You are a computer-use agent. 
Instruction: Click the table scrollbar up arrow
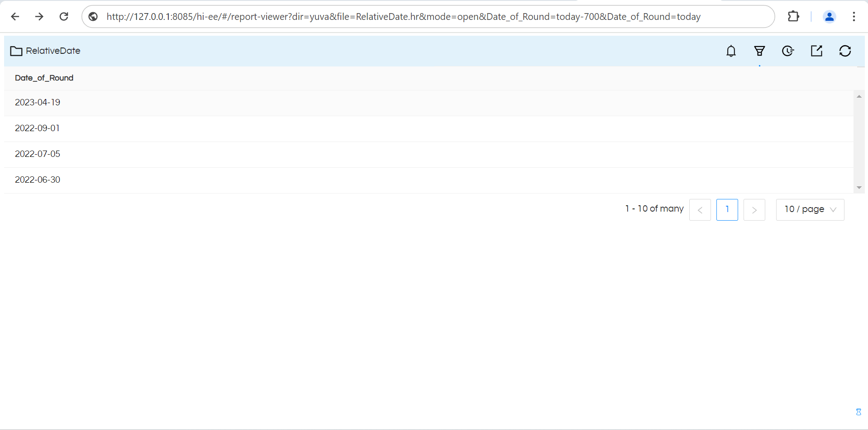pos(859,96)
